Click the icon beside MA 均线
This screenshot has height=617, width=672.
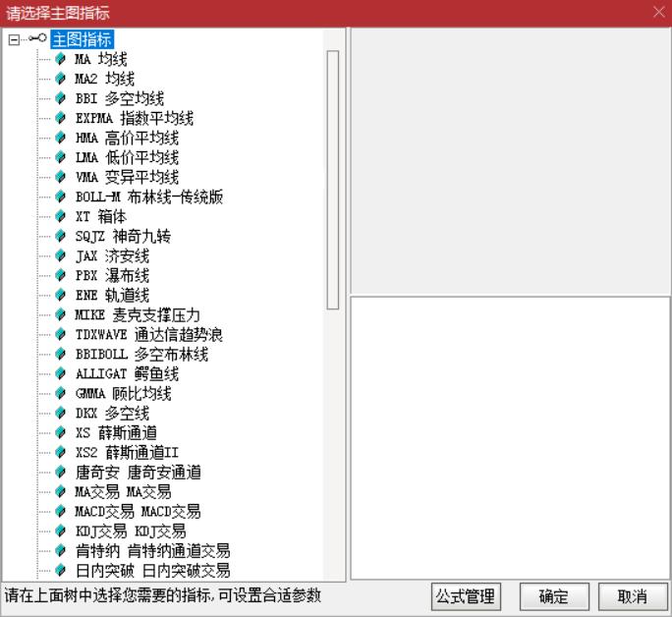pos(62,60)
